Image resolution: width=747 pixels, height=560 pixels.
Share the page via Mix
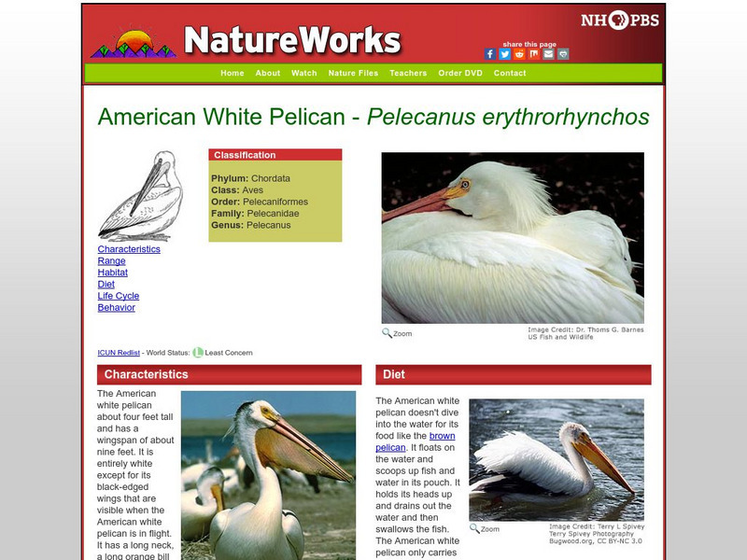pos(534,53)
